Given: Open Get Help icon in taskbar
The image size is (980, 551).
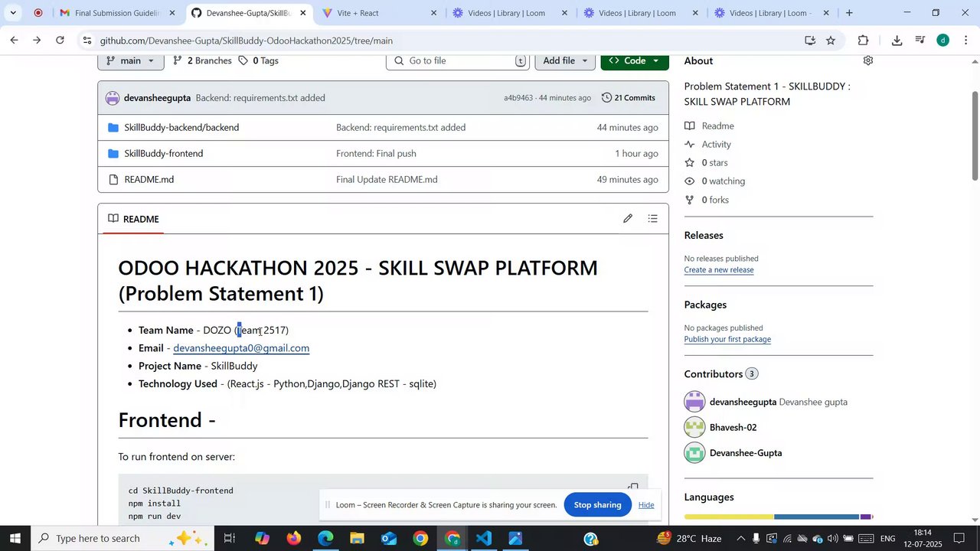Looking at the screenshot, I should coord(591,539).
